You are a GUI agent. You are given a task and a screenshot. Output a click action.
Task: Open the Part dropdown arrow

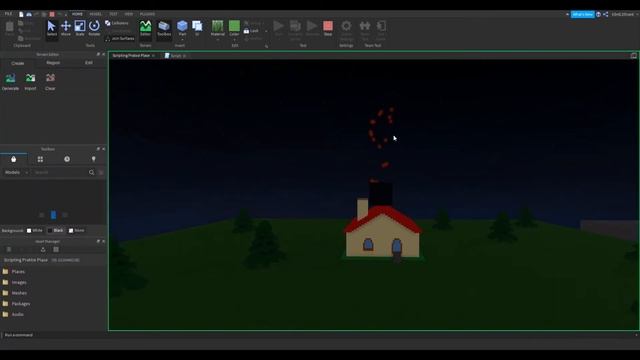click(182, 40)
